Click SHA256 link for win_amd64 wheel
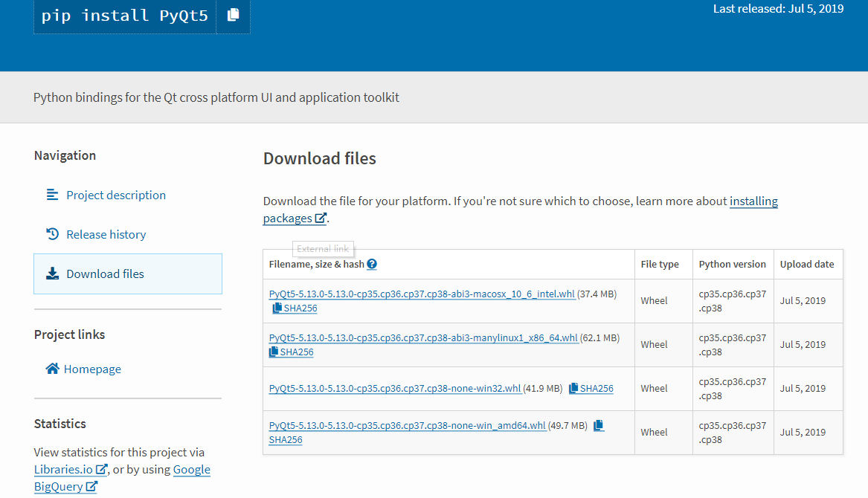This screenshot has height=498, width=868. coord(286,440)
